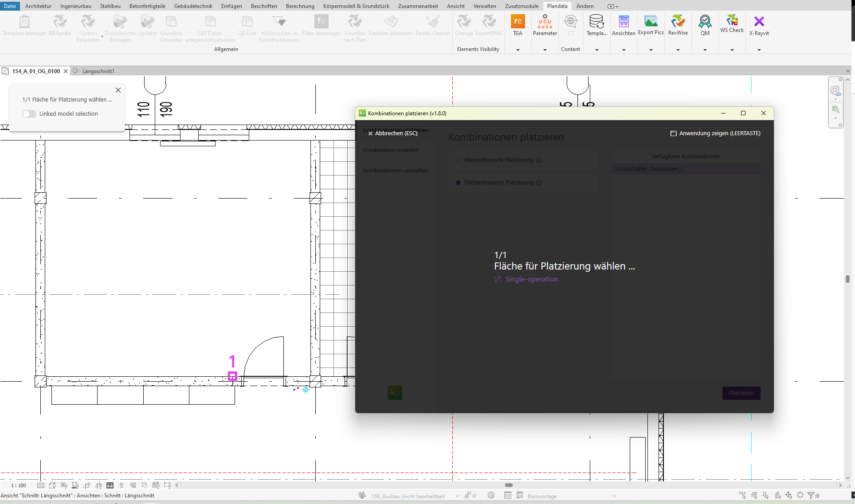Screen dimensions: 855x504
Task: Select Flächenbasierte Platzierung radio option
Action: point(458,183)
